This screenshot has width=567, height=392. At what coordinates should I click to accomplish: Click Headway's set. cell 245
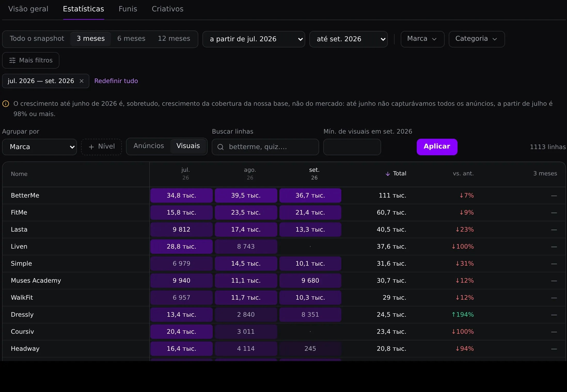pyautogui.click(x=310, y=349)
